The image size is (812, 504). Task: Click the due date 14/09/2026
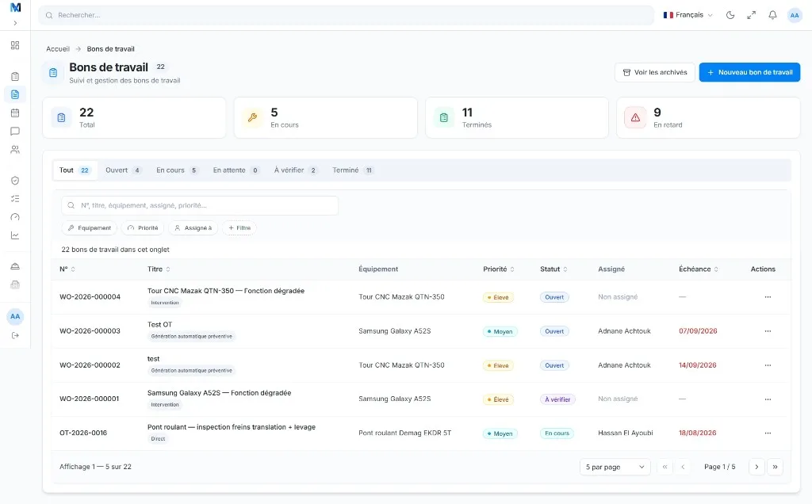coord(698,365)
